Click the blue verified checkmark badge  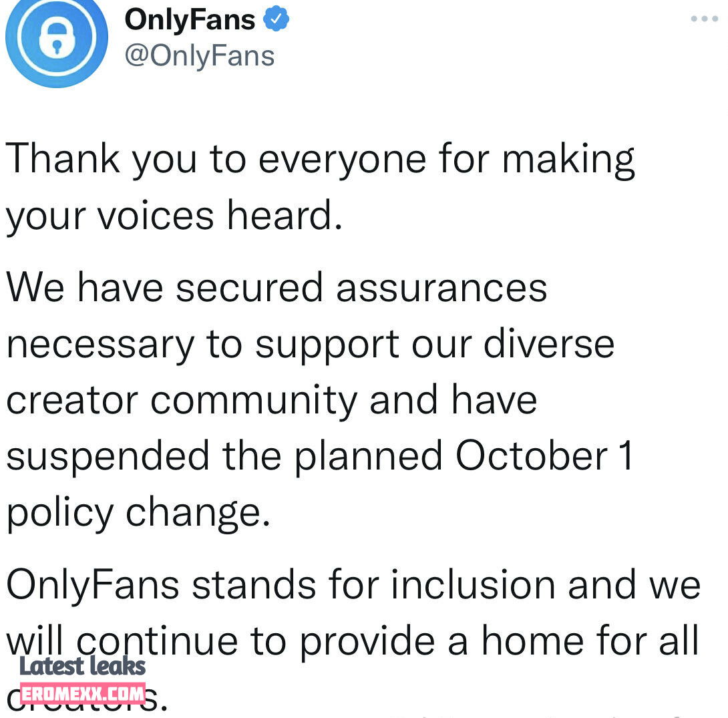click(276, 19)
